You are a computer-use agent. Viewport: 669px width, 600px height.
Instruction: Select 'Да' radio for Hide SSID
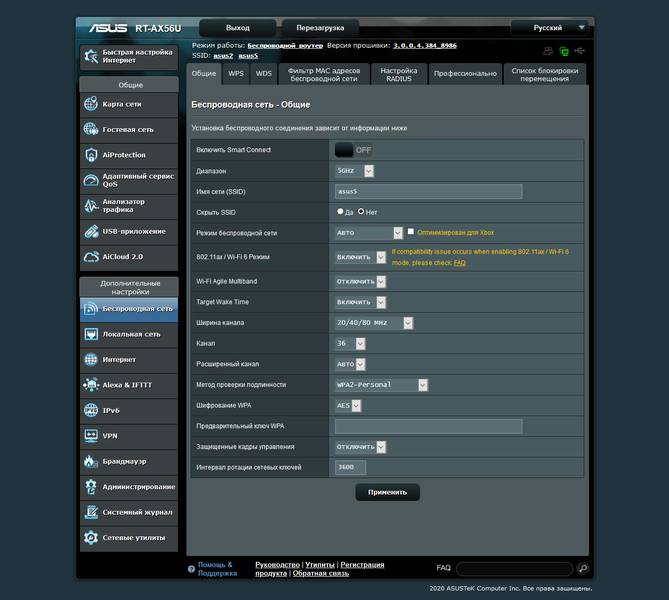click(x=340, y=211)
